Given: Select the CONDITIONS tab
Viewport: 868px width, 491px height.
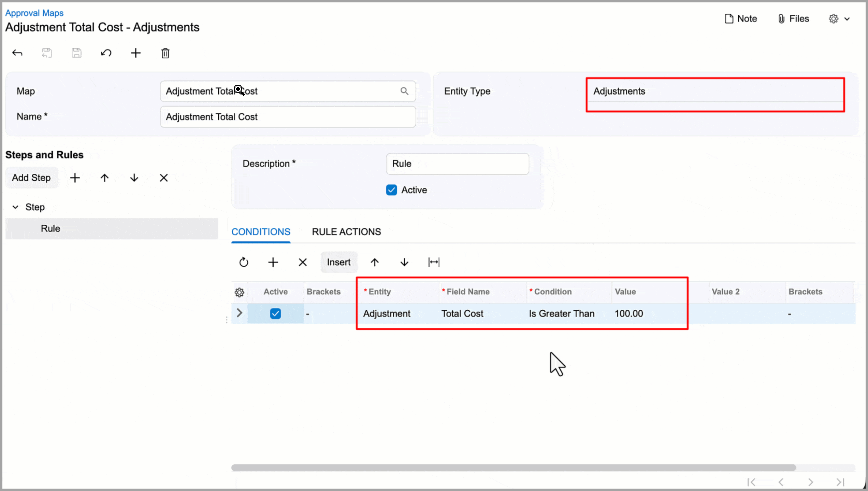Looking at the screenshot, I should click(x=261, y=232).
